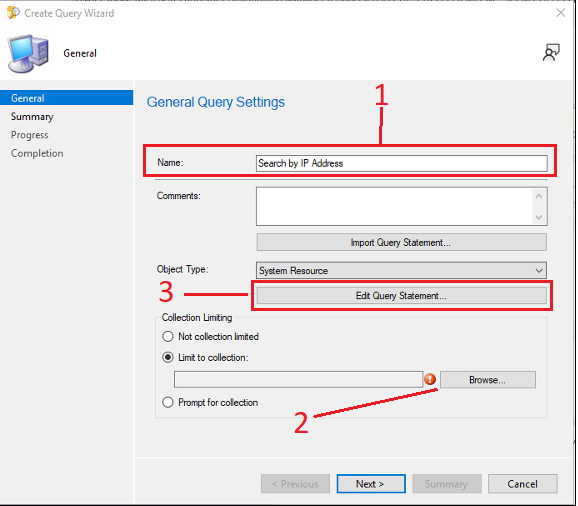Click the General Query Settings heading
Viewport: 578px width, 506px height.
[x=216, y=102]
